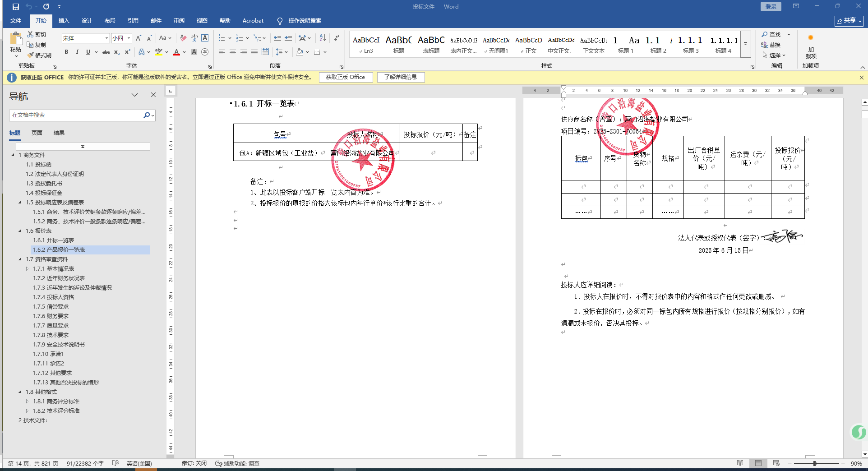Sort the selection with the A-Z sort icon
Image resolution: width=868 pixels, height=471 pixels.
click(x=323, y=38)
